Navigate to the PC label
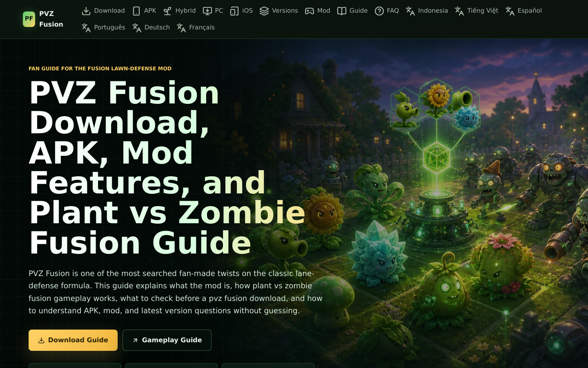This screenshot has height=368, width=588. click(x=219, y=11)
